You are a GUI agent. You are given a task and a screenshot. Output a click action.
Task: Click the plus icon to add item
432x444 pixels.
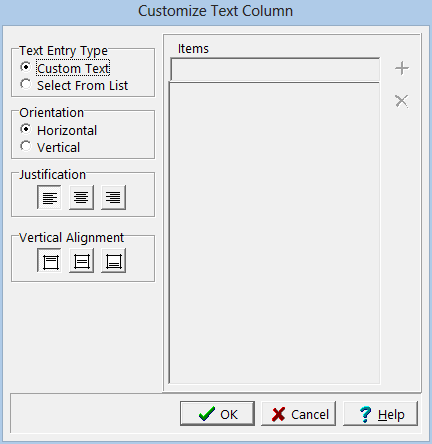click(402, 68)
